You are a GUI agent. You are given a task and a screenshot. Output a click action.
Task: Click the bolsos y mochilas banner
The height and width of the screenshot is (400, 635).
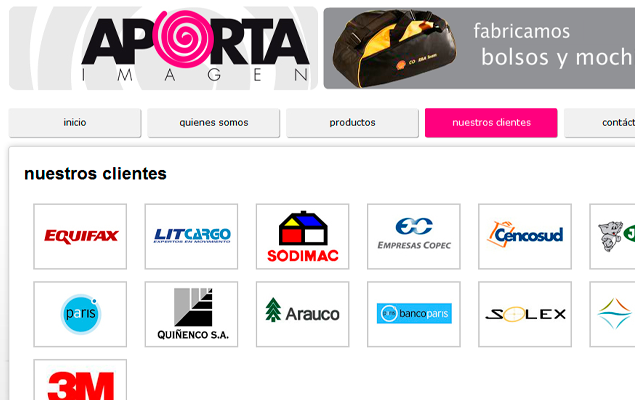pos(479,48)
